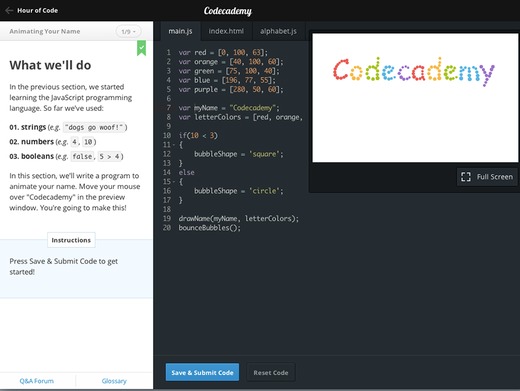Switch to the main.js tab
This screenshot has width=520, height=391.
click(x=180, y=31)
